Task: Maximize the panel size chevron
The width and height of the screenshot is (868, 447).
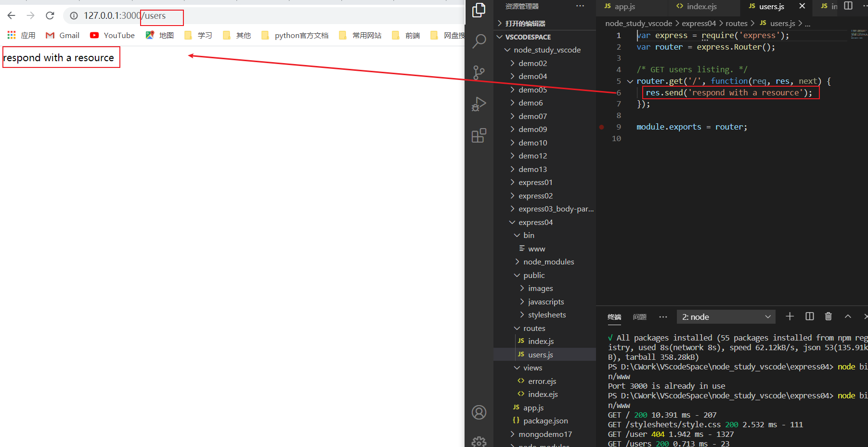Action: (848, 316)
